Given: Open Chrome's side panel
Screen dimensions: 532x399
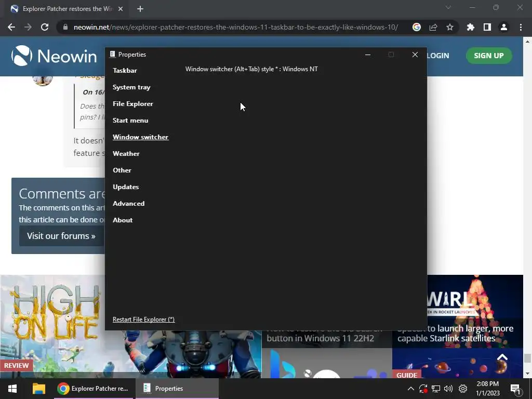Looking at the screenshot, I should tap(487, 27).
